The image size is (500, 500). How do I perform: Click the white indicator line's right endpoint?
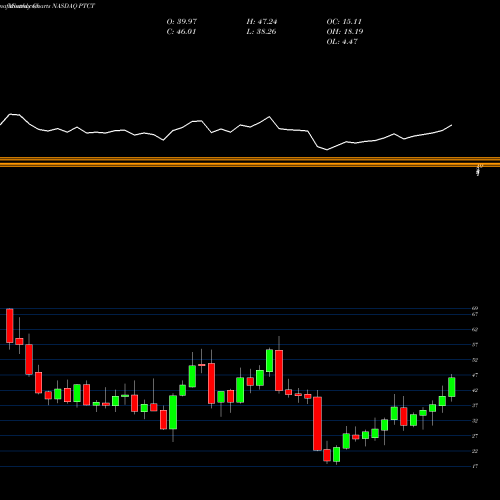pyautogui.click(x=452, y=125)
